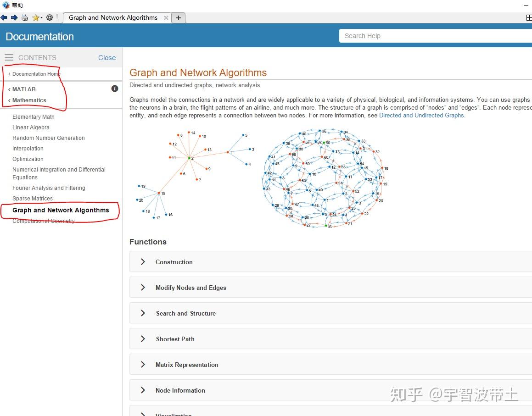Click the Construction section title
This screenshot has height=416, width=532.
pos(174,262)
